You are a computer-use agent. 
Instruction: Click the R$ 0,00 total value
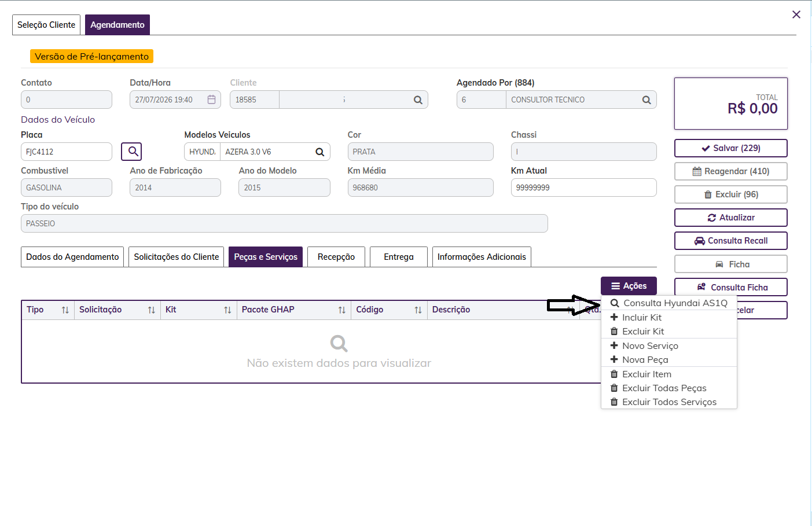[752, 108]
